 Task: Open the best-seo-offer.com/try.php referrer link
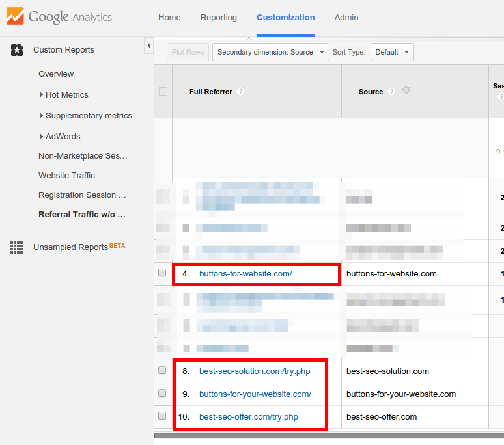(x=249, y=417)
